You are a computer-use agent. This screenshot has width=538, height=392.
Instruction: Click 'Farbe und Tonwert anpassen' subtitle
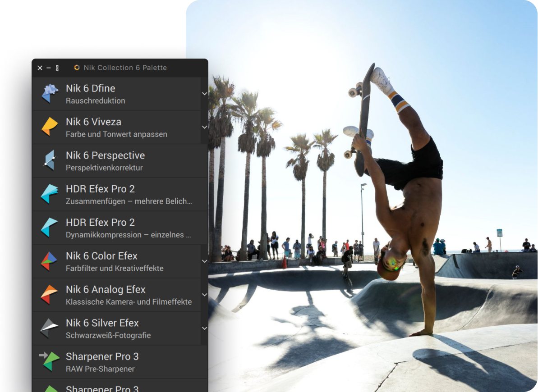(x=117, y=134)
